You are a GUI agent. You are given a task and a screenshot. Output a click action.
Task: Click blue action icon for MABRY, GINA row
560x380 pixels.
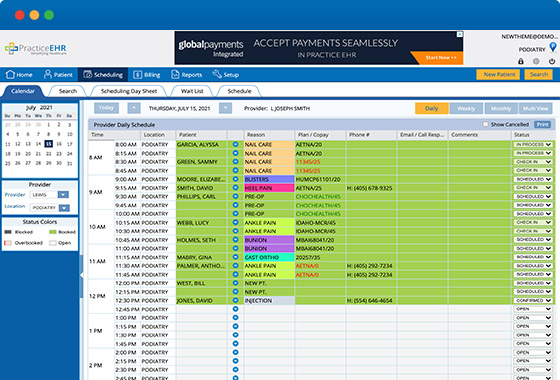235,257
